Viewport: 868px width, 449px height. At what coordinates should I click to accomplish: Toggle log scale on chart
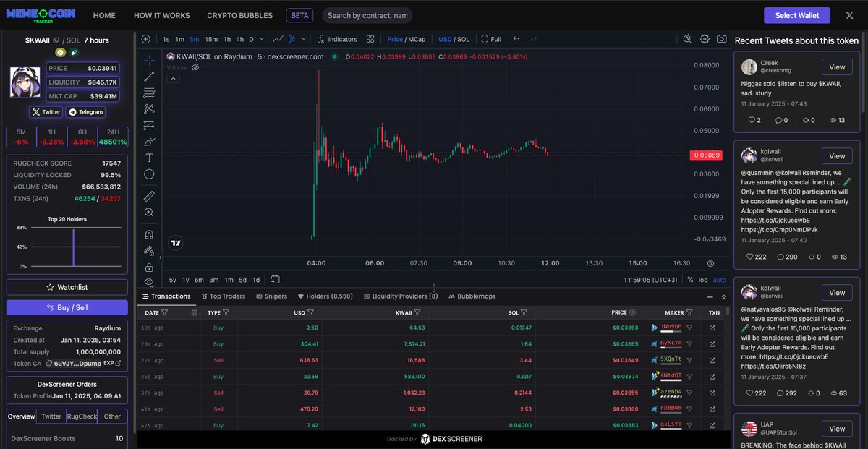tap(703, 280)
